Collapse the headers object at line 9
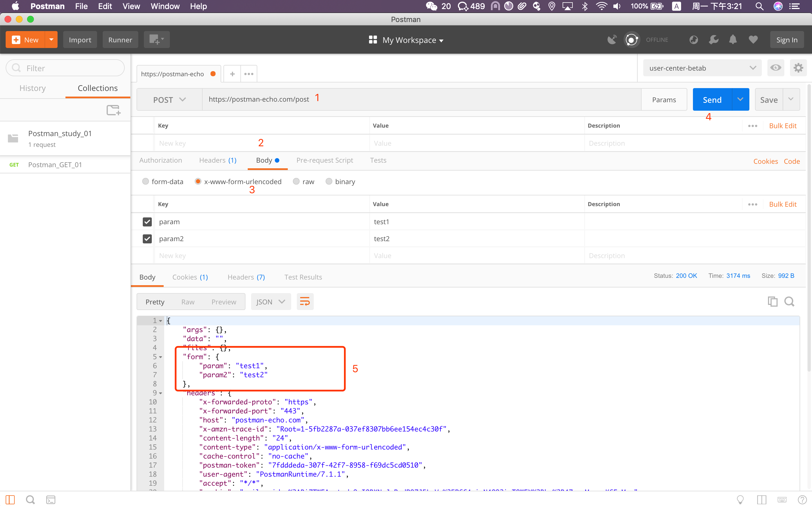812x506 pixels. coord(161,394)
